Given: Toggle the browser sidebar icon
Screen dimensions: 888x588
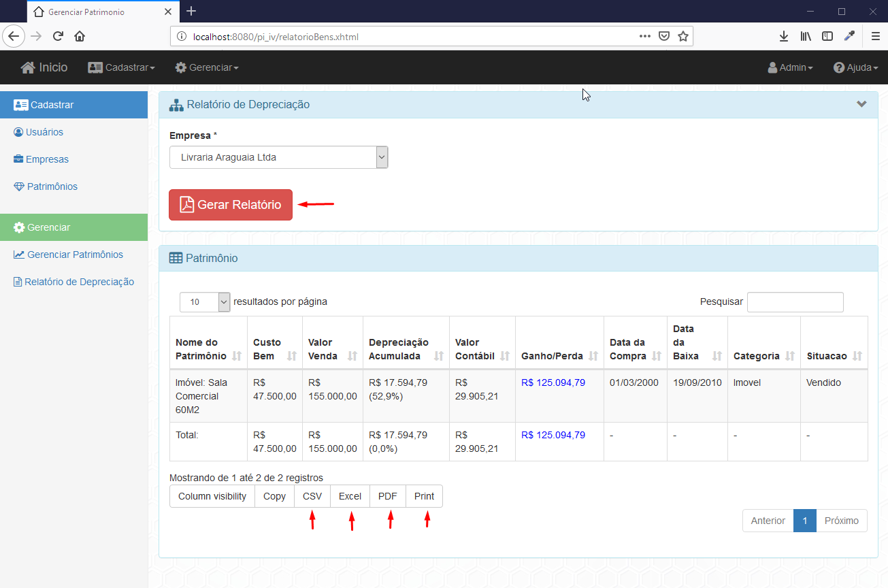Looking at the screenshot, I should (x=827, y=37).
